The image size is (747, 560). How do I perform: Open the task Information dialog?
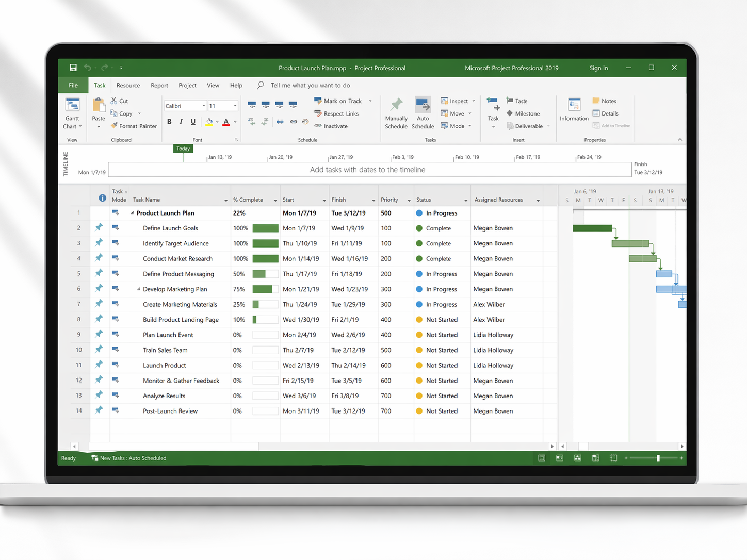[574, 110]
